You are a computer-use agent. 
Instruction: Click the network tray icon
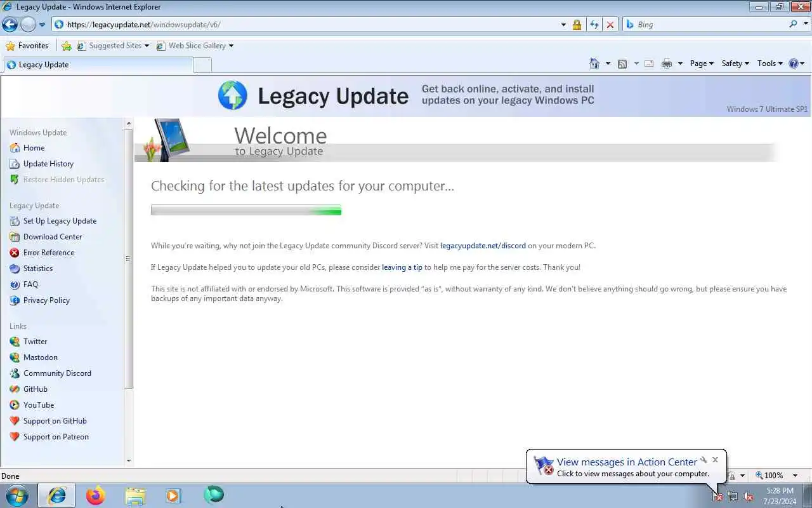[x=733, y=497]
